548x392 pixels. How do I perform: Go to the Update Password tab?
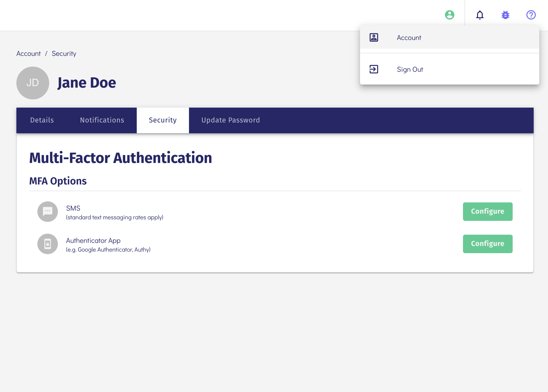click(x=230, y=120)
